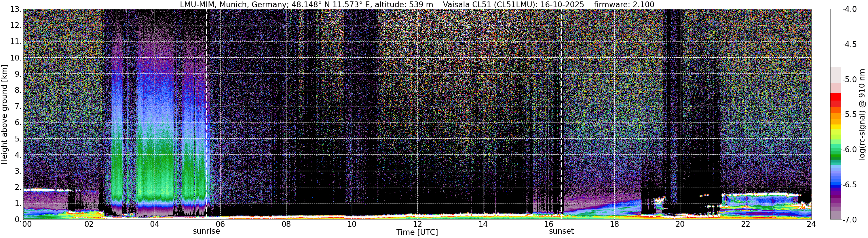The height and width of the screenshot is (238, 868).
Task: Click the "06" tick label on the time axis
Action: [x=220, y=224]
